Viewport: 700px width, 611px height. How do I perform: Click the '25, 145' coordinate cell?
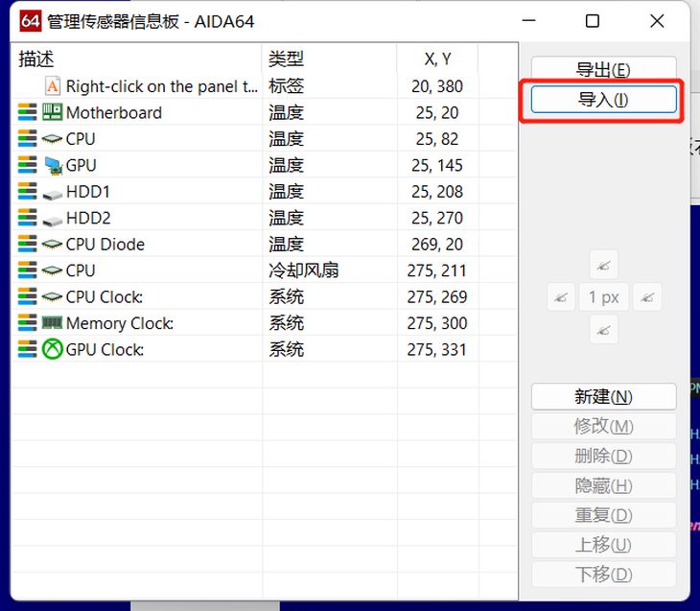point(437,165)
